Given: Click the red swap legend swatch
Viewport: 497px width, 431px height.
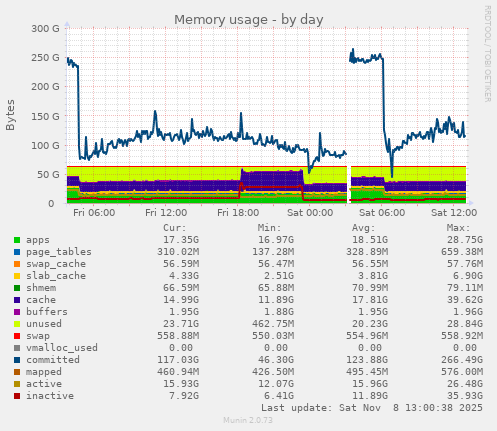Looking at the screenshot, I should [17, 336].
